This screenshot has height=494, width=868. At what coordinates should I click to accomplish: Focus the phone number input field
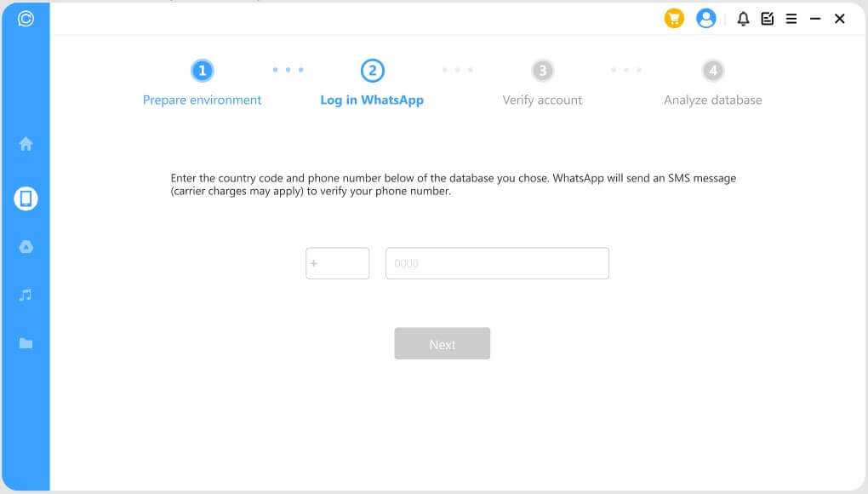(497, 264)
